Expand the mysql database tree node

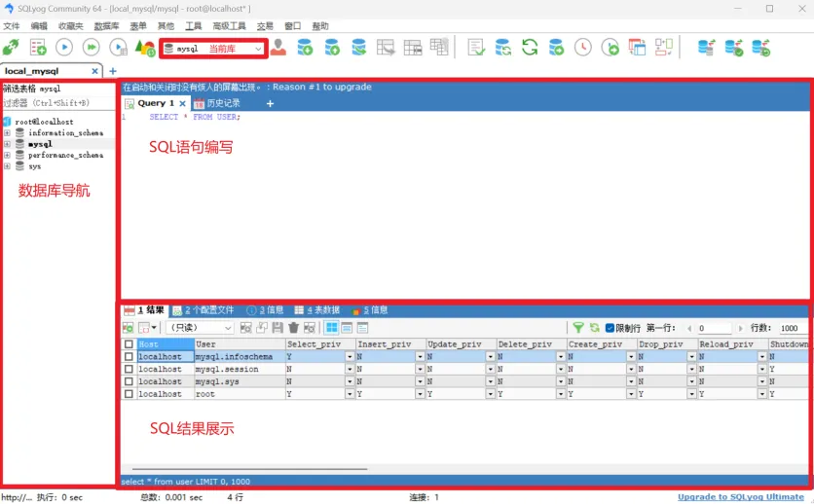(7, 144)
